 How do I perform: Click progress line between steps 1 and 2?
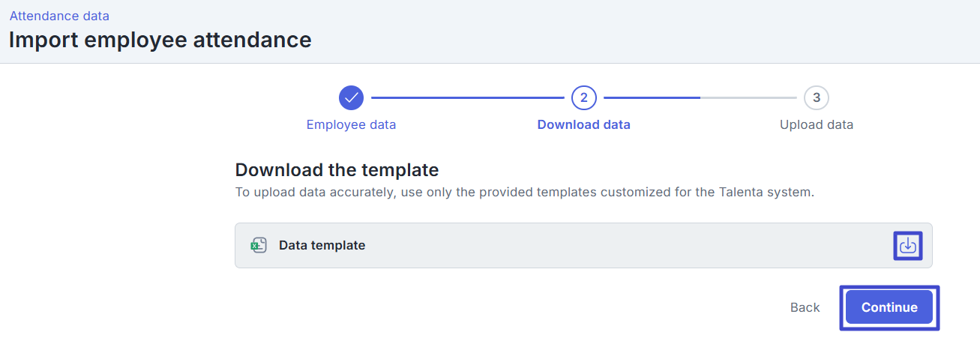(x=466, y=97)
